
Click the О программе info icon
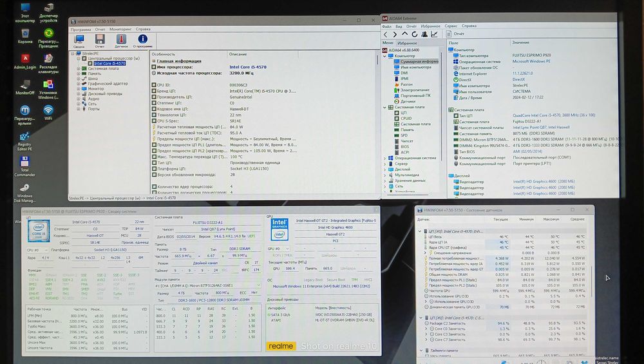click(x=142, y=41)
